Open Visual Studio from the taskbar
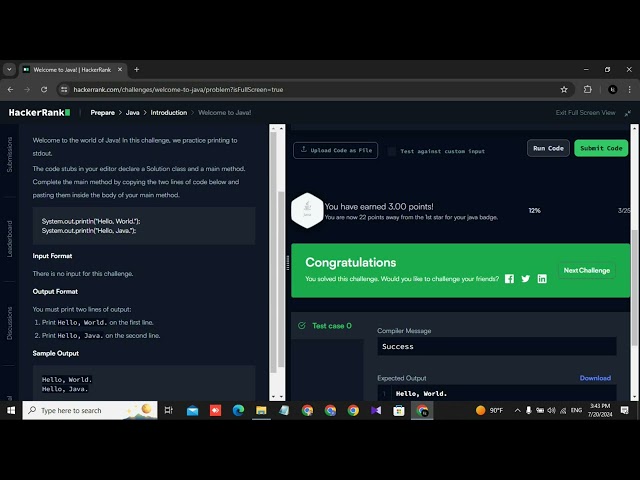The height and width of the screenshot is (480, 640). (376, 410)
